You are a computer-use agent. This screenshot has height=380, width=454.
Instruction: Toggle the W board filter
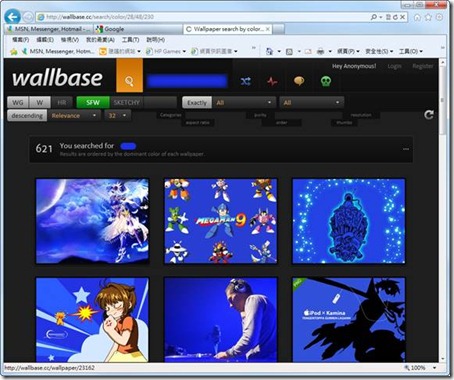point(40,102)
